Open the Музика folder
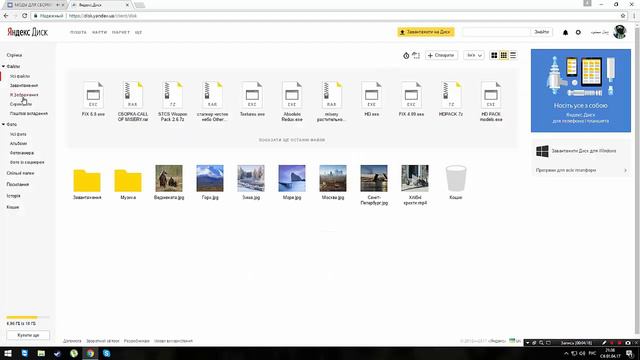Viewport: 640px width, 360px height. click(128, 180)
